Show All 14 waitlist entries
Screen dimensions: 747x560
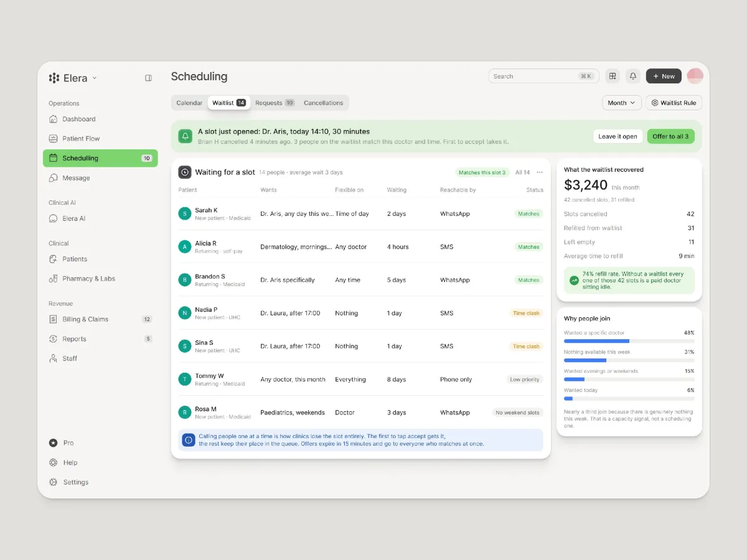click(523, 172)
